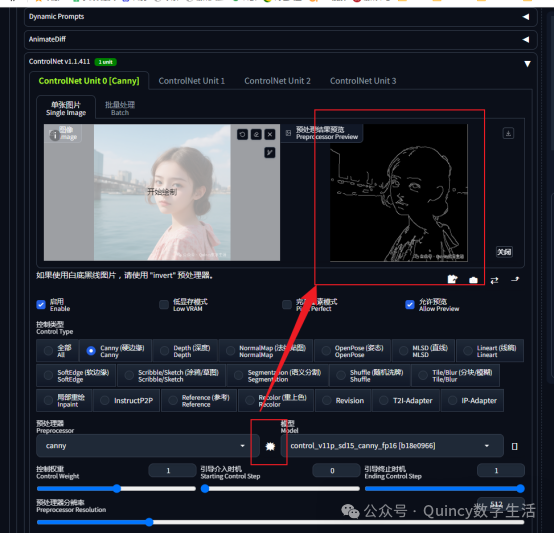Open the ControlNet Unit 1 tab
Screen dimensions: 554x533
(191, 81)
